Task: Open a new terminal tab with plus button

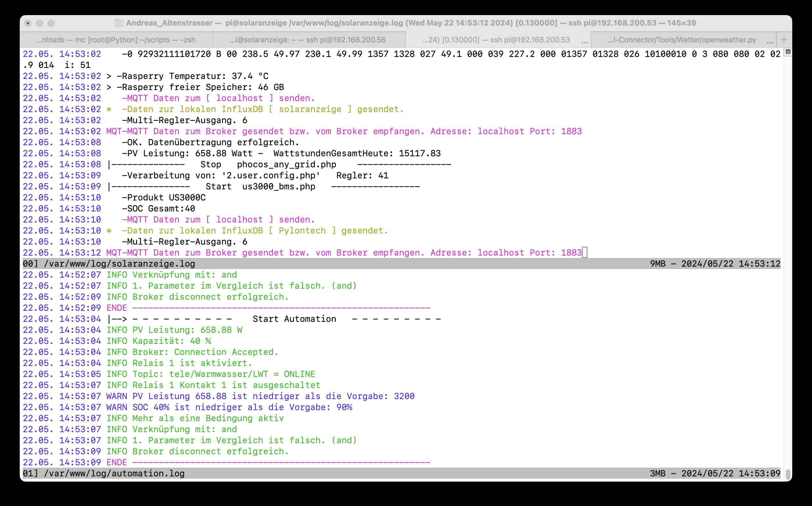Action: (x=784, y=40)
